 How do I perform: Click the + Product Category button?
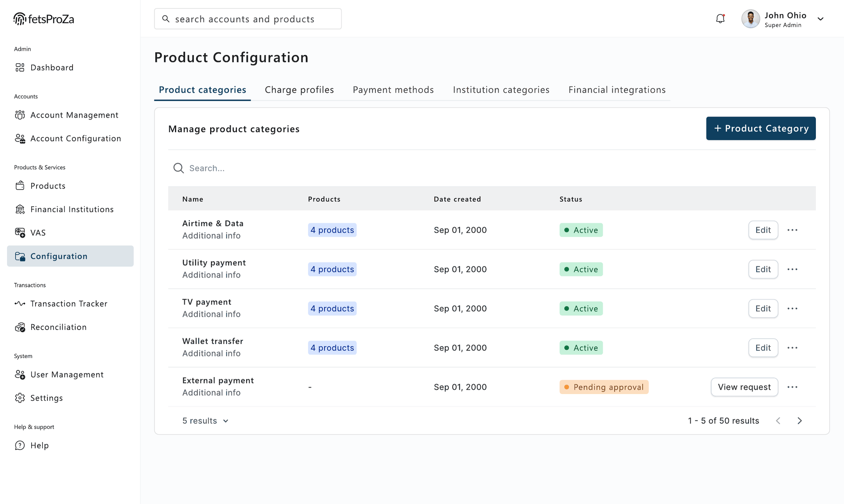[x=761, y=128]
